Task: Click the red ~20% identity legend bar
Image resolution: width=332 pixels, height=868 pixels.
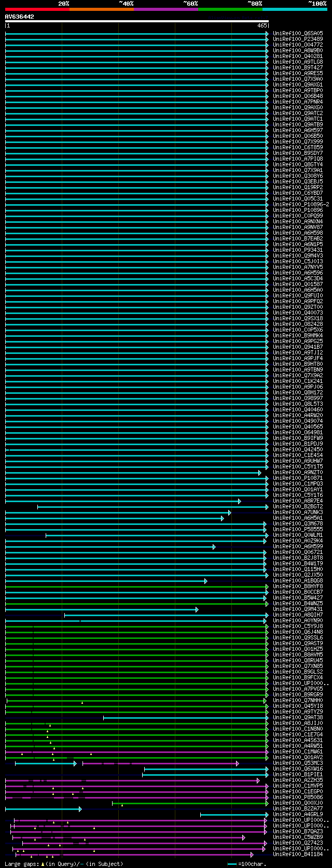Action: [x=37, y=9]
